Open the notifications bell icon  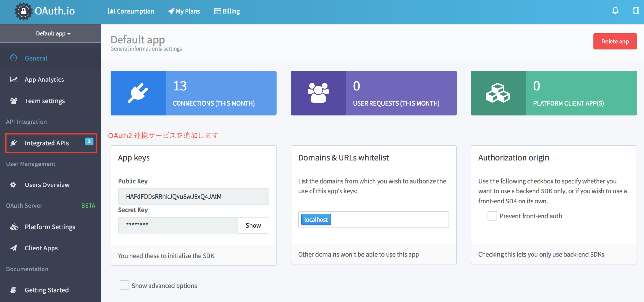615,11
